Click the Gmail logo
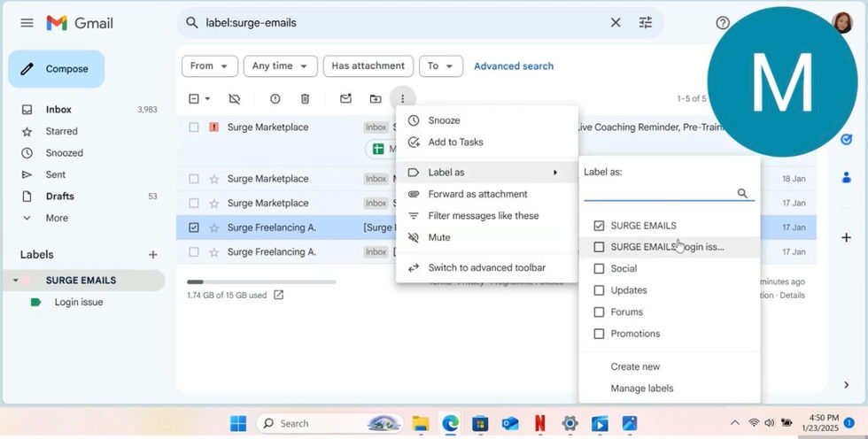868x439 pixels. tap(81, 23)
